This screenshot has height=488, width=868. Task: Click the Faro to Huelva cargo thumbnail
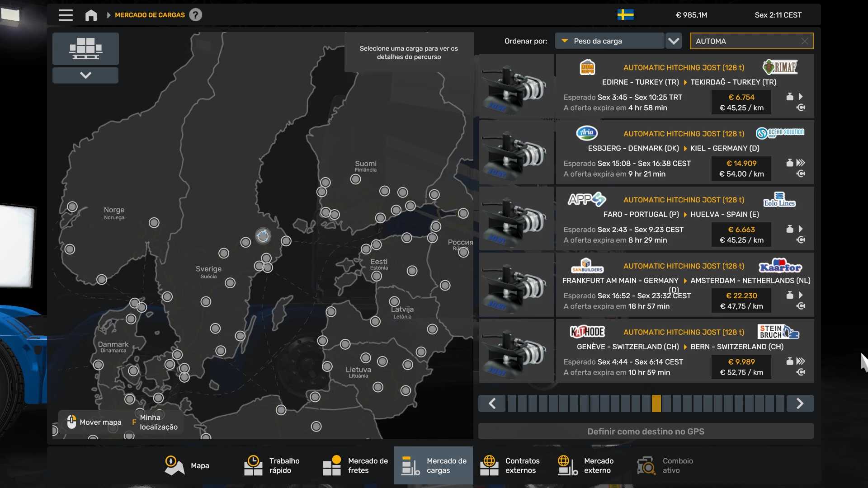[516, 219]
